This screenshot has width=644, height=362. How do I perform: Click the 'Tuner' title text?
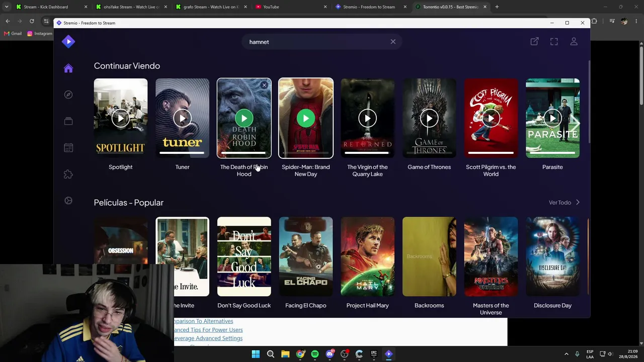(182, 167)
